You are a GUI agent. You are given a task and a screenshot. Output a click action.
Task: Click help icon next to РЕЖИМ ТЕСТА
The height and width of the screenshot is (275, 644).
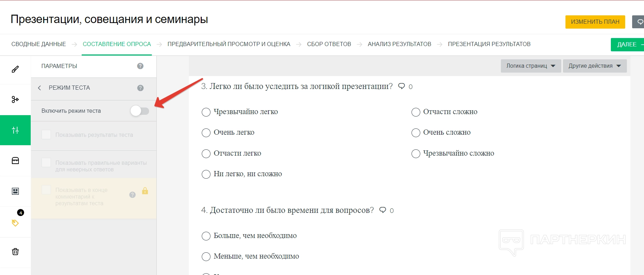click(x=140, y=88)
